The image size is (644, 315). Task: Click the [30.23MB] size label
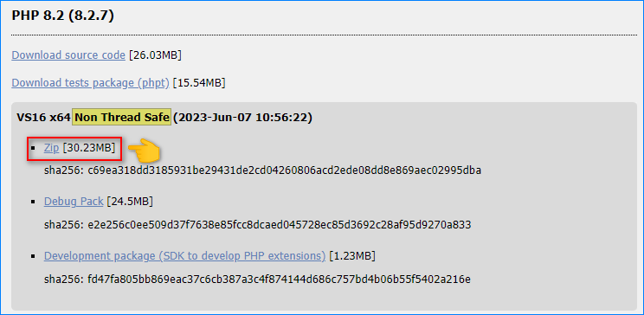[89, 148]
